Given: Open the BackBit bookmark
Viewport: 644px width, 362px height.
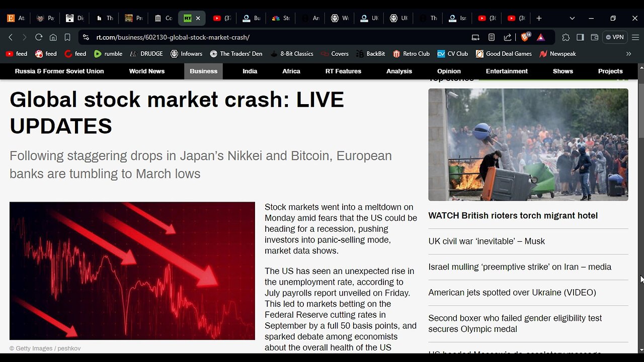Looking at the screenshot, I should [371, 54].
